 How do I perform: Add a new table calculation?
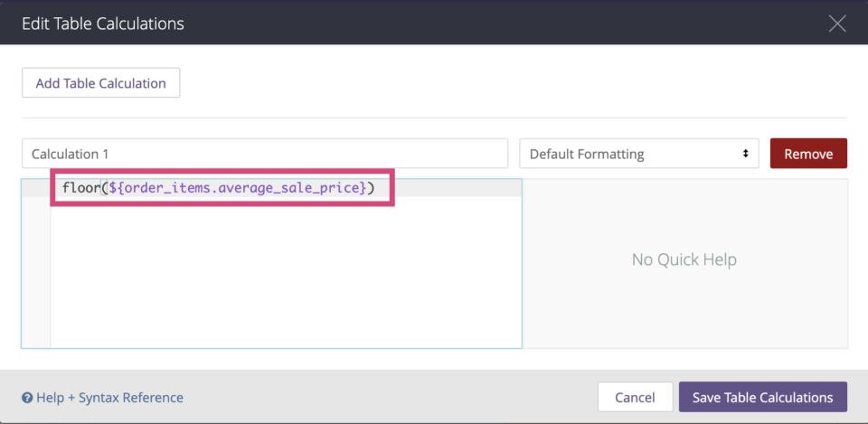pos(100,83)
